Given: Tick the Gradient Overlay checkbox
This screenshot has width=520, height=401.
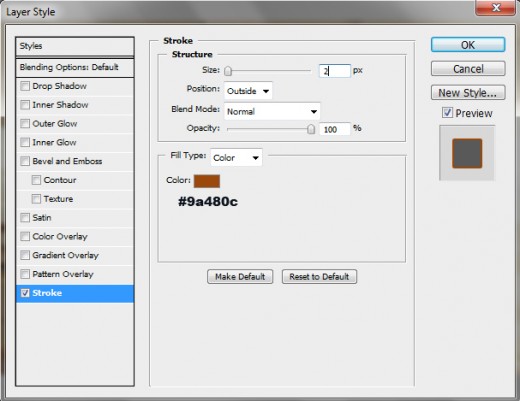Looking at the screenshot, I should [25, 255].
